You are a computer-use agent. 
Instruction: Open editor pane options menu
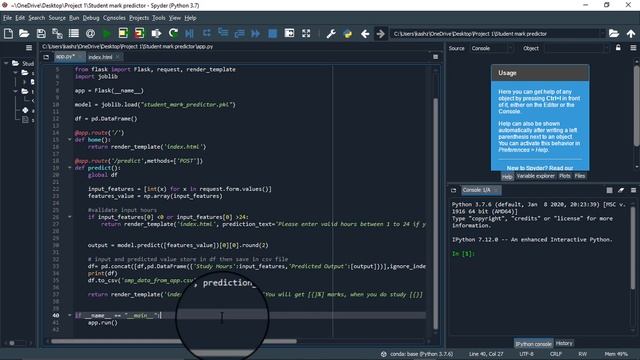(436, 57)
